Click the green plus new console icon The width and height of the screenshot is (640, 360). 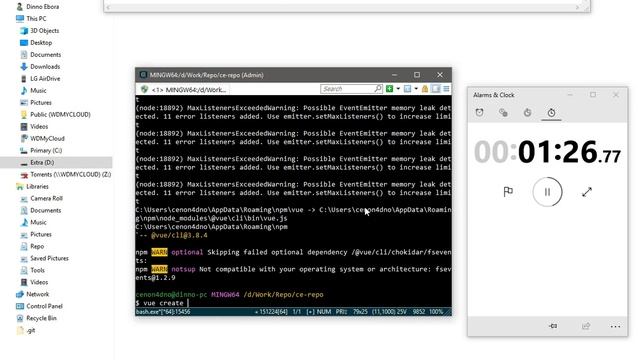coord(389,89)
